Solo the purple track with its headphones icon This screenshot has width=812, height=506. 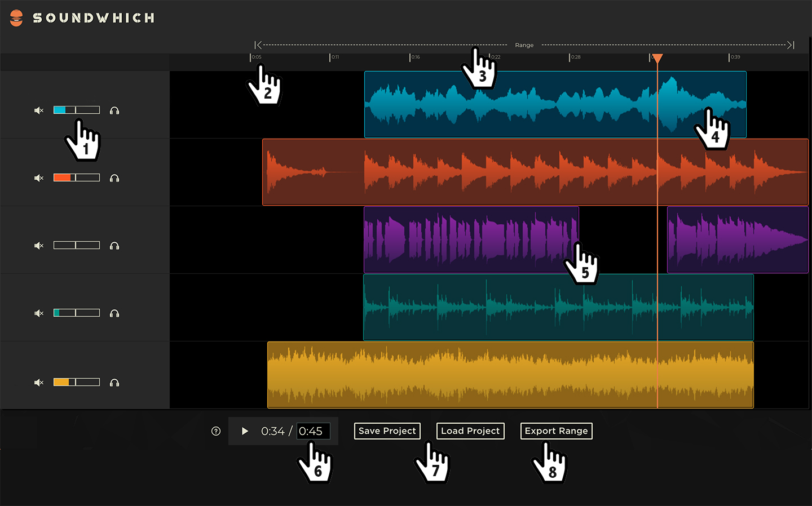[114, 246]
